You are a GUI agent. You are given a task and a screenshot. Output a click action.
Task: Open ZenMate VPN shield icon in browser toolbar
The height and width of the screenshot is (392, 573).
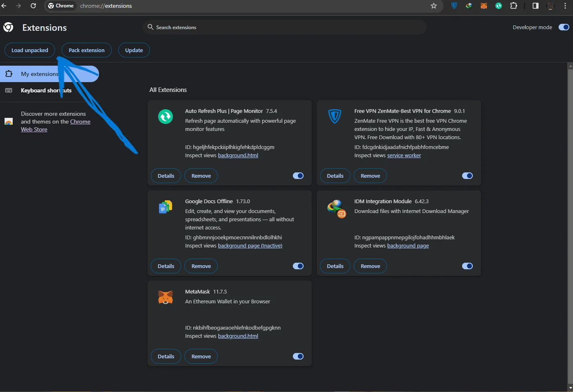454,6
